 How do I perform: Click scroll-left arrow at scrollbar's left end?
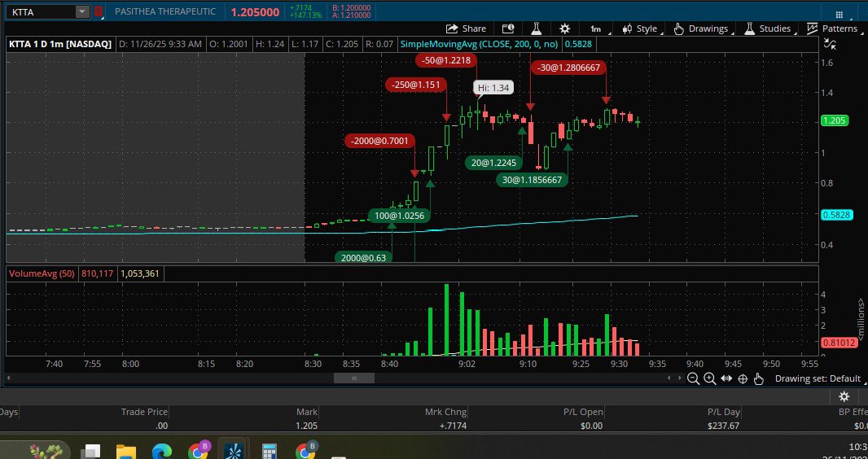[8, 378]
